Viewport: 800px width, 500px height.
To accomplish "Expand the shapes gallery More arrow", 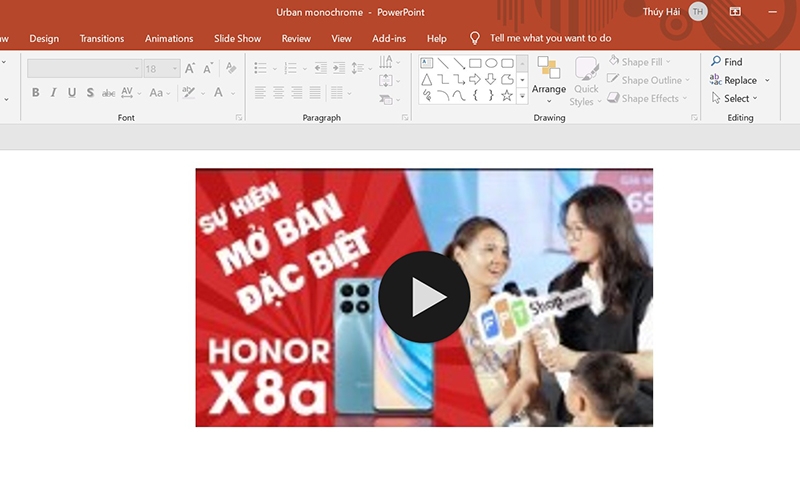I will coord(522,96).
